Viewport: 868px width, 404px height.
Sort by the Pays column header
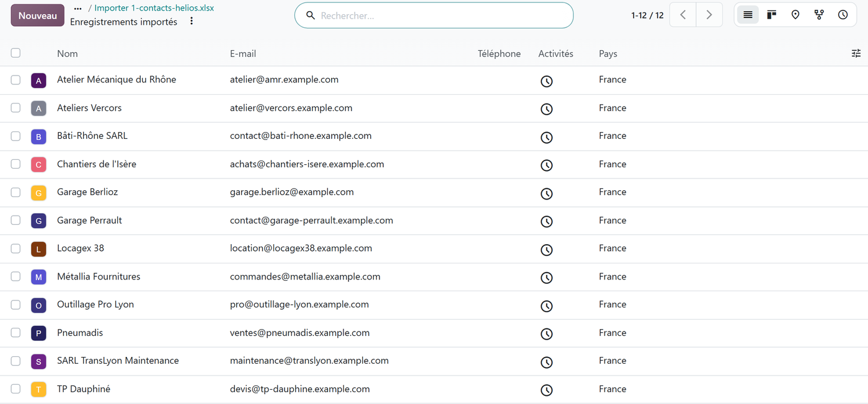click(608, 54)
